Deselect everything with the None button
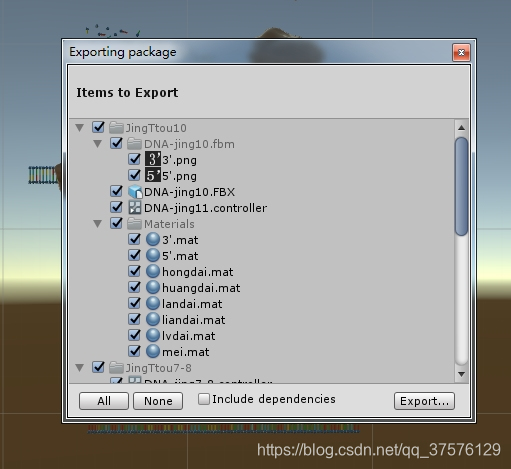This screenshot has height=469, width=511. pos(158,401)
